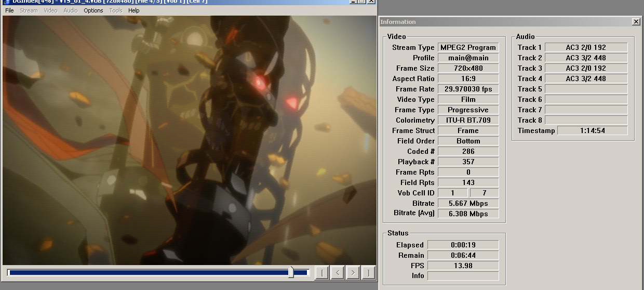Open the Video menu
Viewport: 644px width, 290px height.
(x=50, y=10)
